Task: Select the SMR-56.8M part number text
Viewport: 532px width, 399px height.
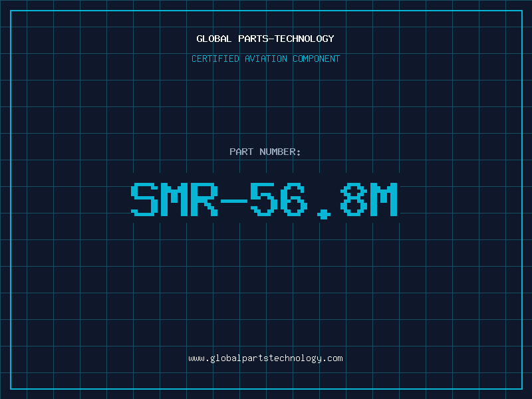Action: point(264,199)
